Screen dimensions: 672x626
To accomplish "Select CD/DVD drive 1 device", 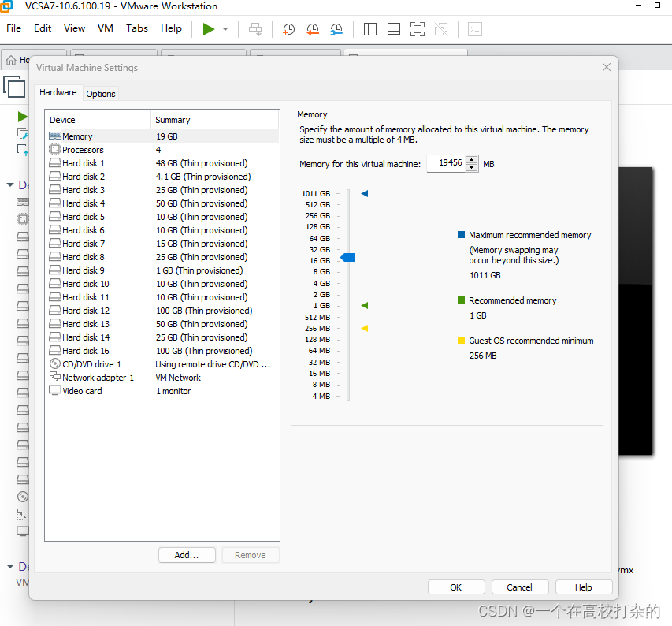I will [163, 364].
